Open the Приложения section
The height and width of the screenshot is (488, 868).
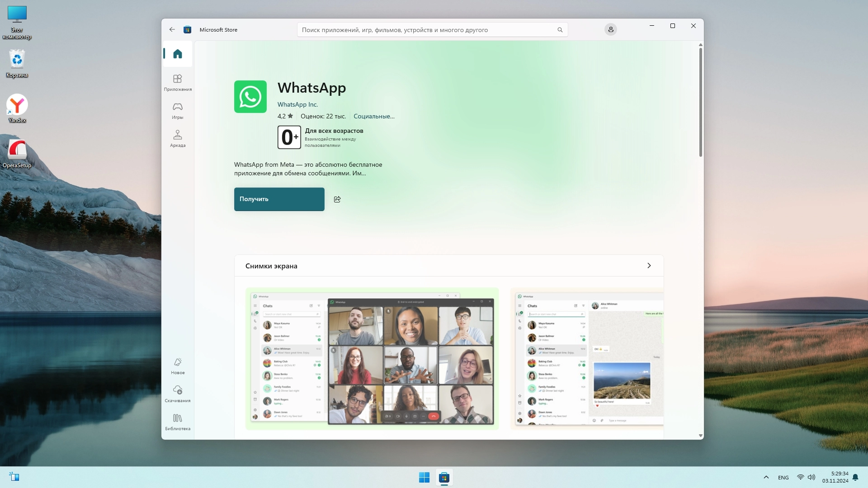[x=178, y=83]
